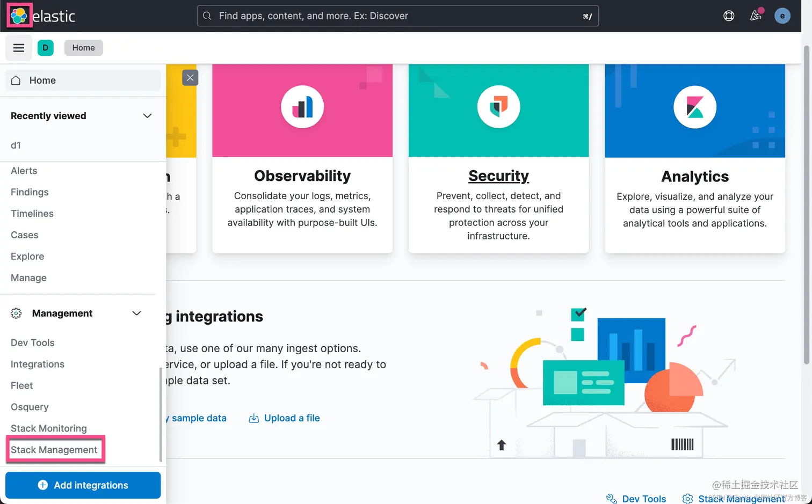This screenshot has width=812, height=504.
Task: Click the Home breadcrumb
Action: 84,48
